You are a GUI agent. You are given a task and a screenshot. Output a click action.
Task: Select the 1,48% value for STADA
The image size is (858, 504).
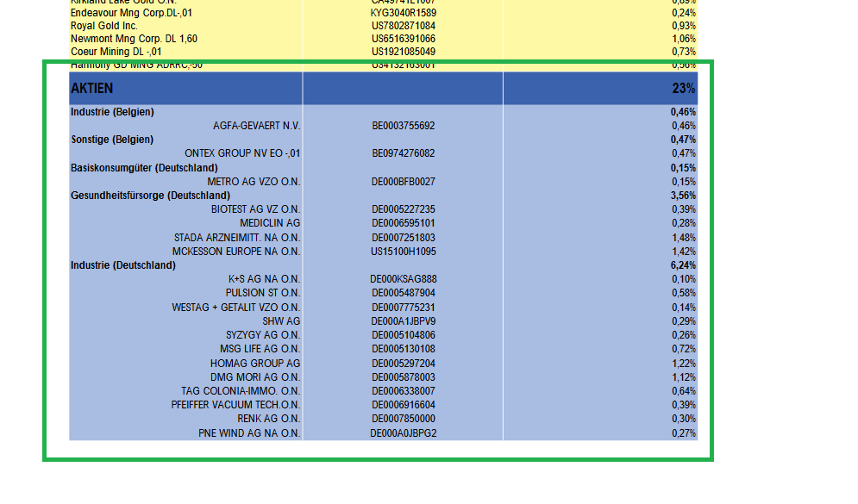[684, 237]
